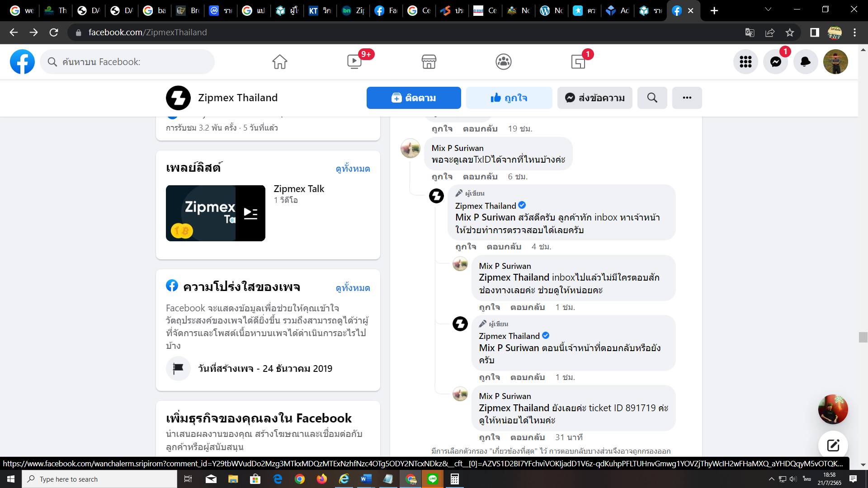Open the Chrome three-dot menu

(x=854, y=32)
